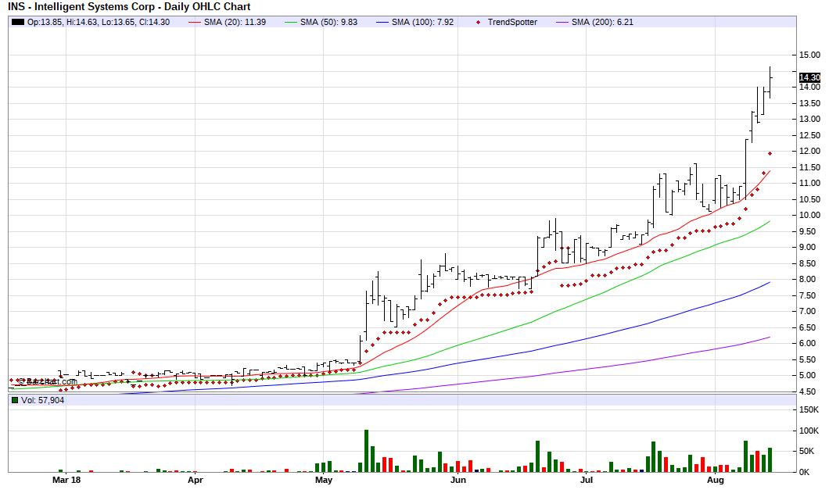Click the 'Apr' date axis label
This screenshot has width=829, height=504.
coord(195,480)
